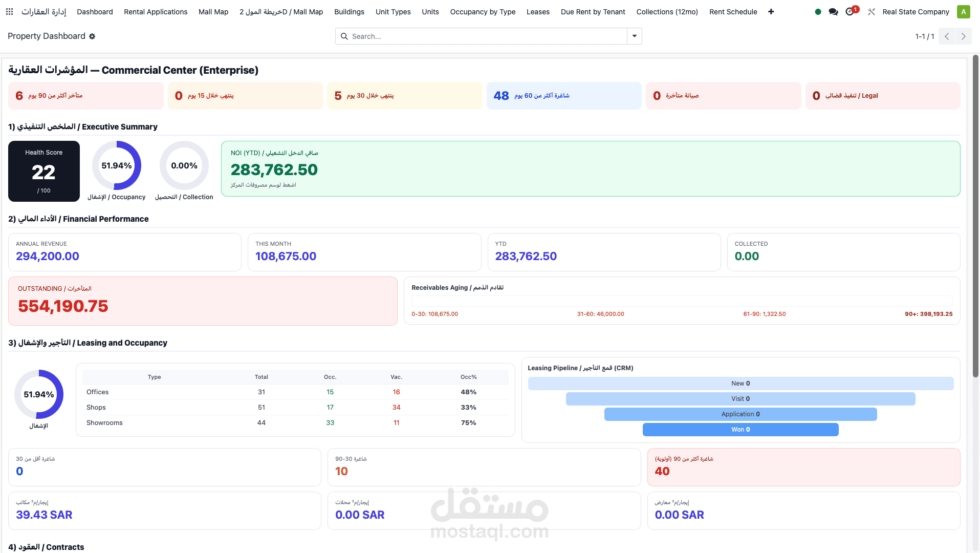Click the 51.94% Occupancy donut gauge
Viewport: 980px width, 553px height.
[117, 165]
